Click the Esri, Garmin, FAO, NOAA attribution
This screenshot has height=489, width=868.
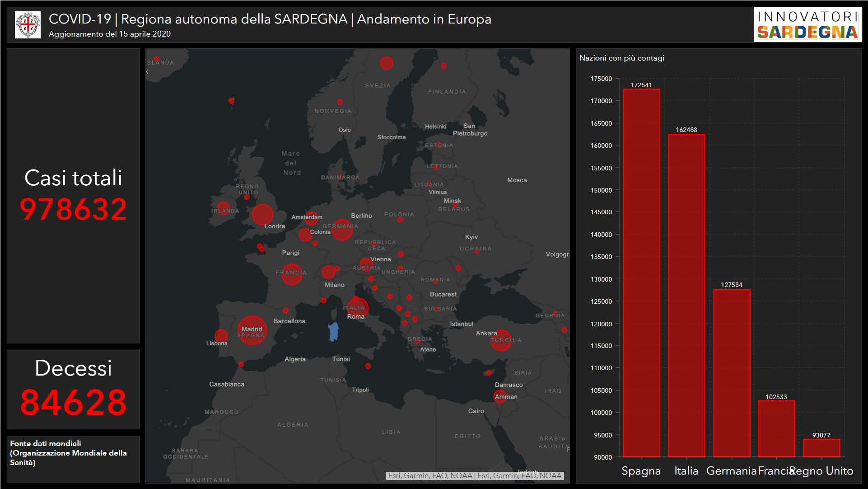(475, 475)
